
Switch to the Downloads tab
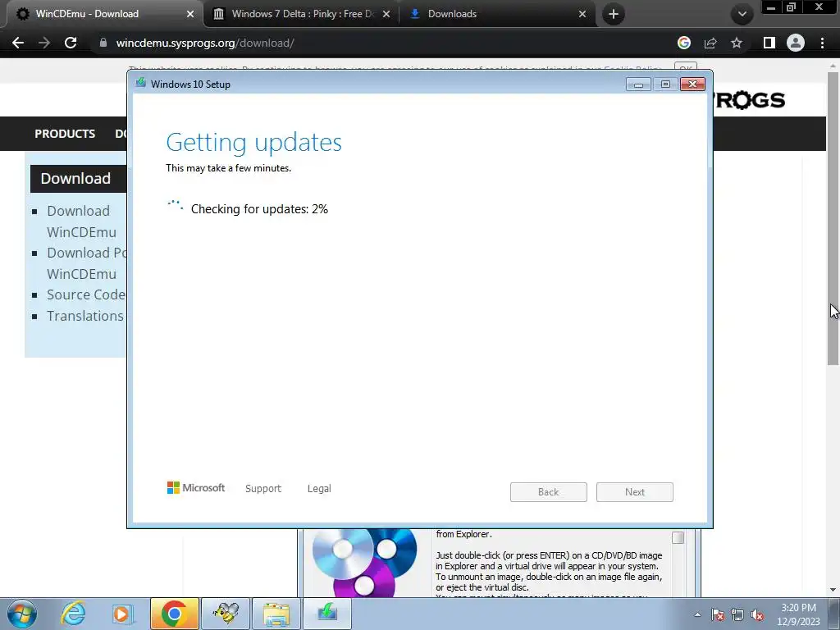498,14
